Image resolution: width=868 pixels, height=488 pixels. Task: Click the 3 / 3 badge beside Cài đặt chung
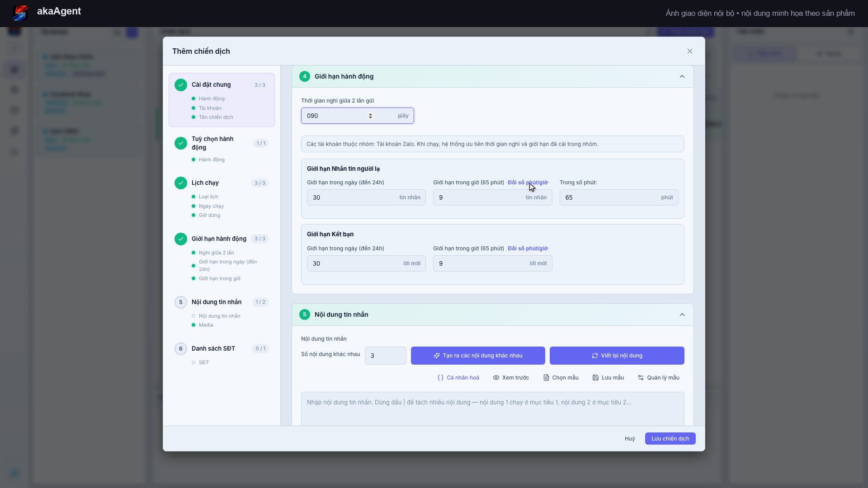point(260,85)
